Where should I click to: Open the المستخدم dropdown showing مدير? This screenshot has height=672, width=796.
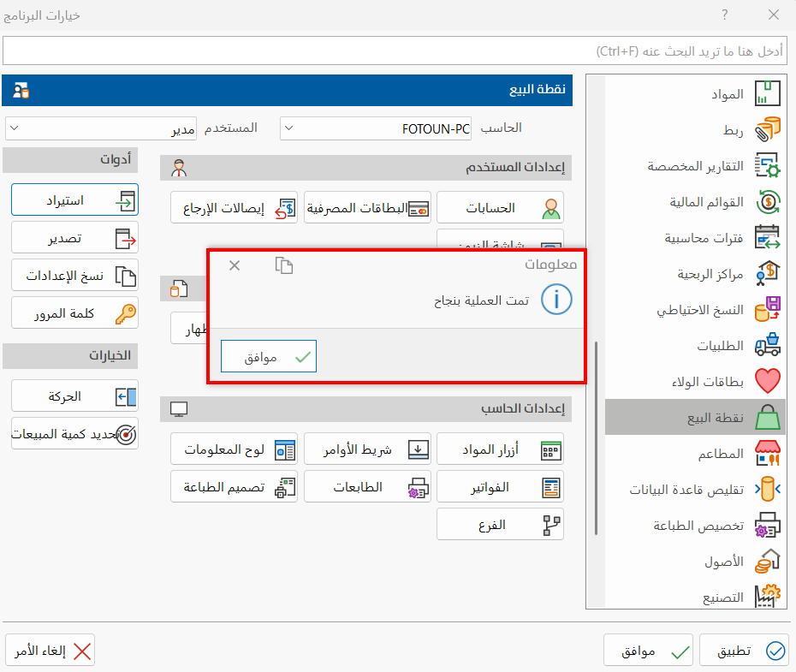pos(100,127)
